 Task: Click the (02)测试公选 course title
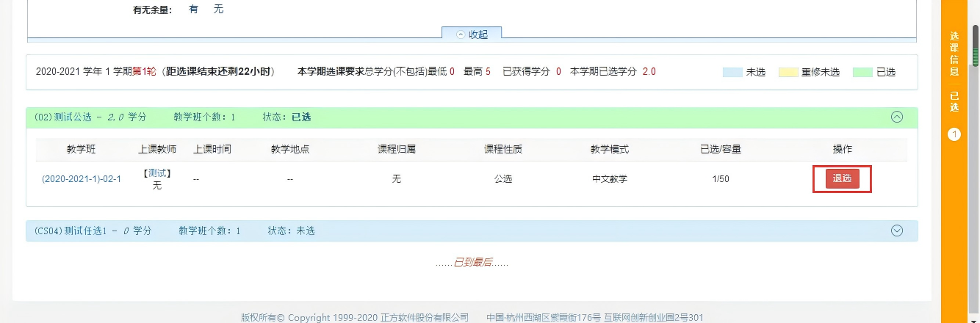tap(90, 117)
